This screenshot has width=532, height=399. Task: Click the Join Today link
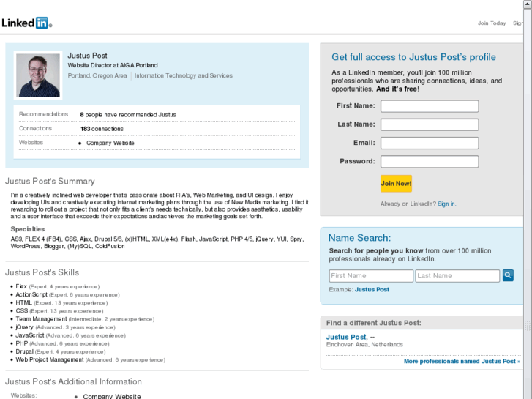click(x=492, y=23)
